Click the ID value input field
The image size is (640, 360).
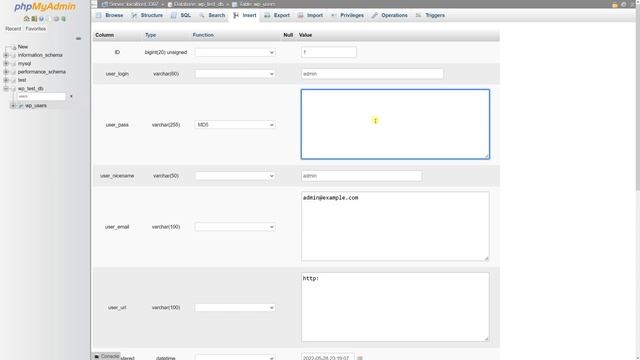pyautogui.click(x=329, y=52)
